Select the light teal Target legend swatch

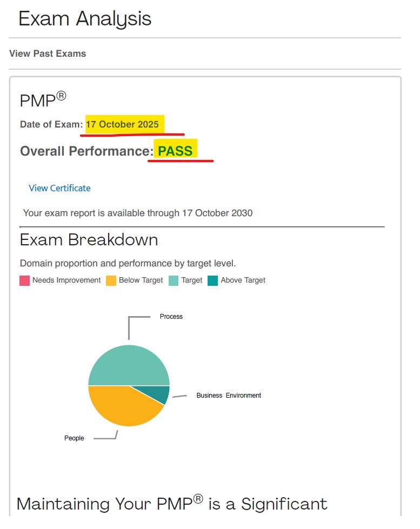173,280
